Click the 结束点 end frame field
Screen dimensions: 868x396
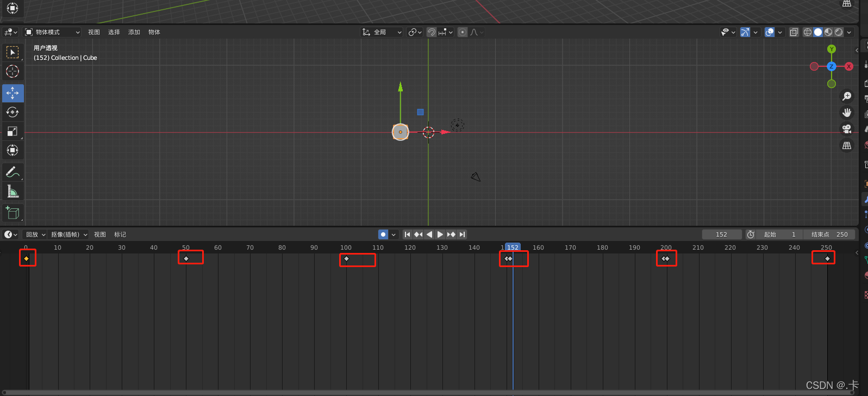click(x=829, y=234)
